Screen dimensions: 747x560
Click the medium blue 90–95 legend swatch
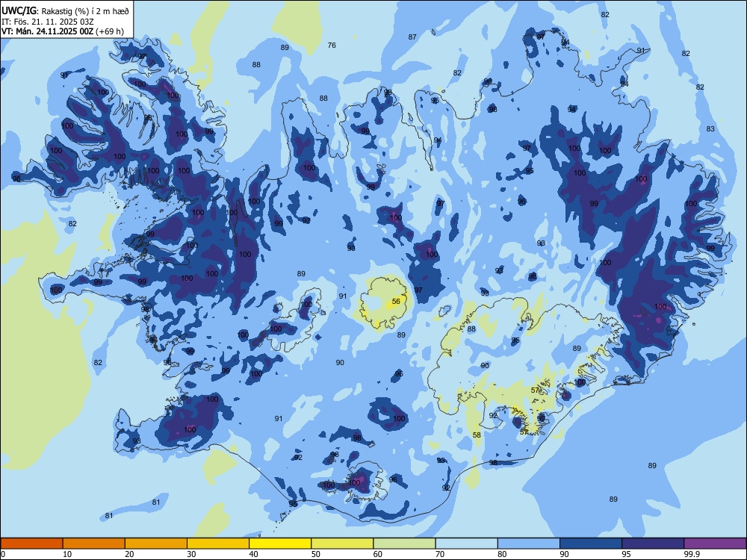point(591,544)
